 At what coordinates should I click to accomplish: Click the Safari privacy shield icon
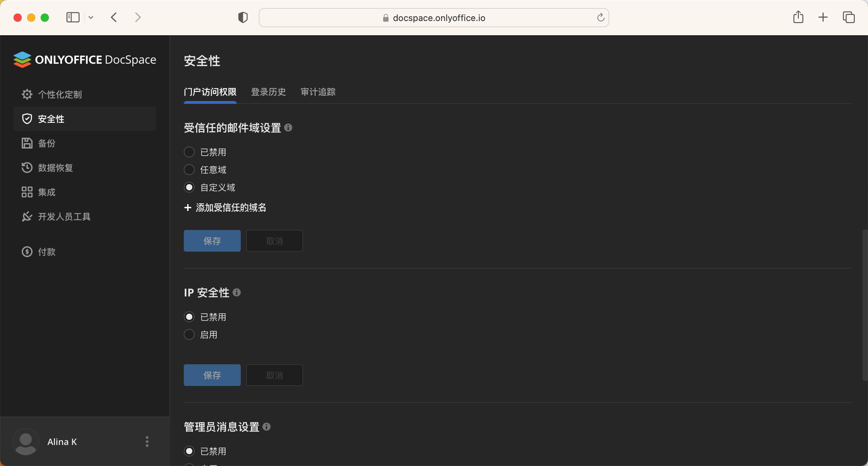[243, 17]
